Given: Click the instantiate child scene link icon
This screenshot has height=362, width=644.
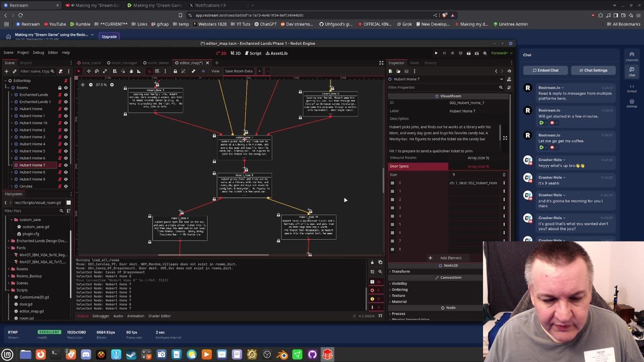Looking at the screenshot, I should tap(14, 71).
